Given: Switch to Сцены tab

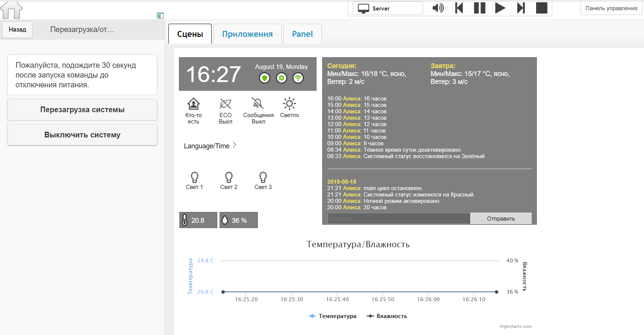Looking at the screenshot, I should coord(190,34).
